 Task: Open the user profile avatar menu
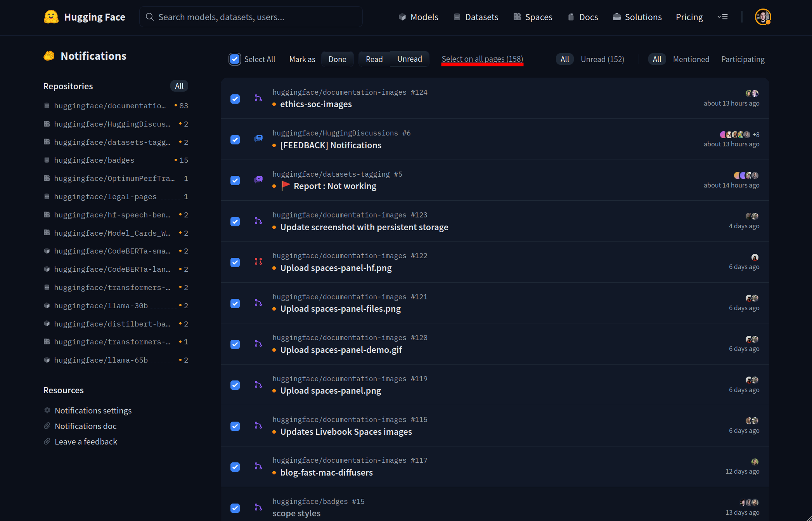tap(762, 17)
